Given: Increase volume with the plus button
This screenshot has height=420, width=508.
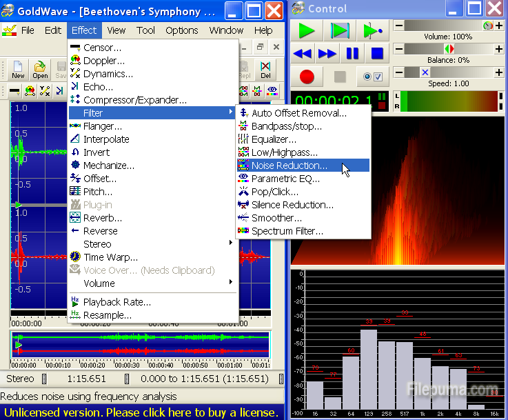Looking at the screenshot, I should click(498, 26).
